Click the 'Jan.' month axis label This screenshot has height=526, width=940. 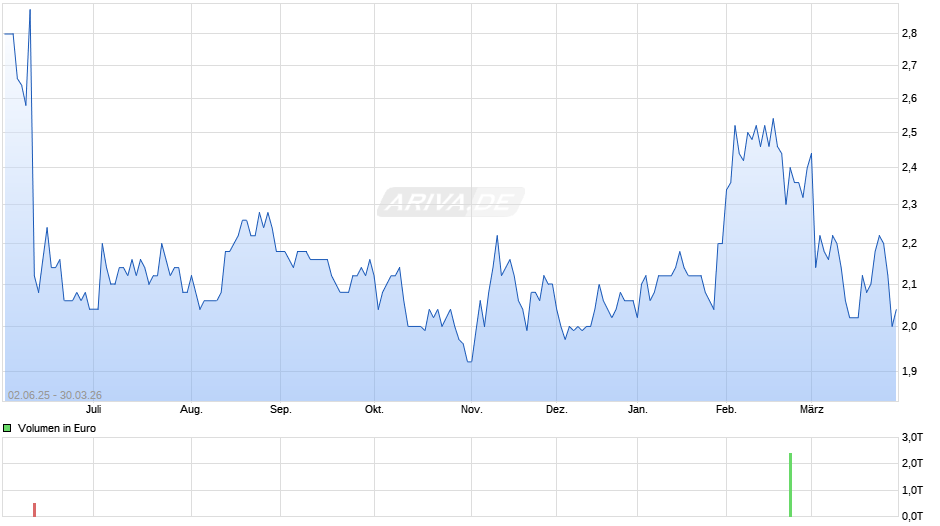pyautogui.click(x=637, y=410)
